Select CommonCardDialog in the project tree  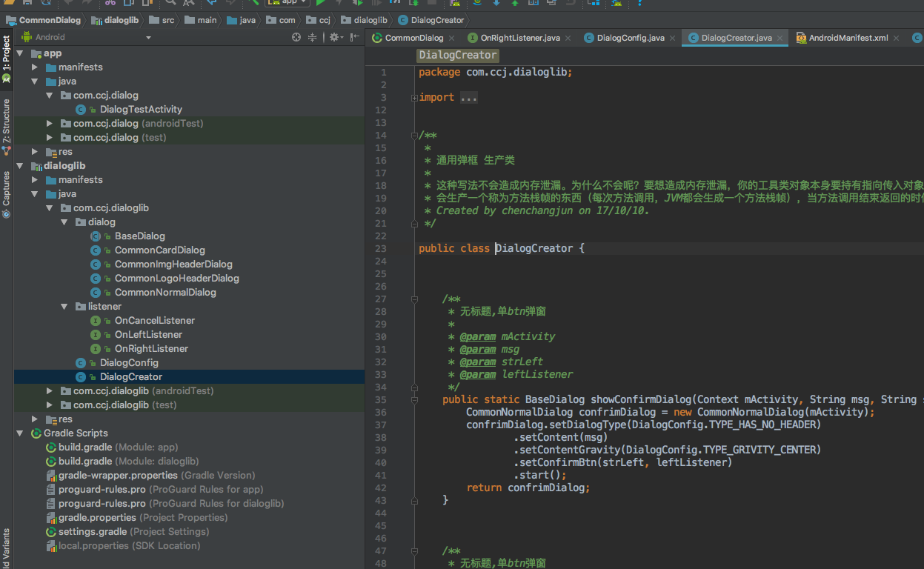click(160, 250)
